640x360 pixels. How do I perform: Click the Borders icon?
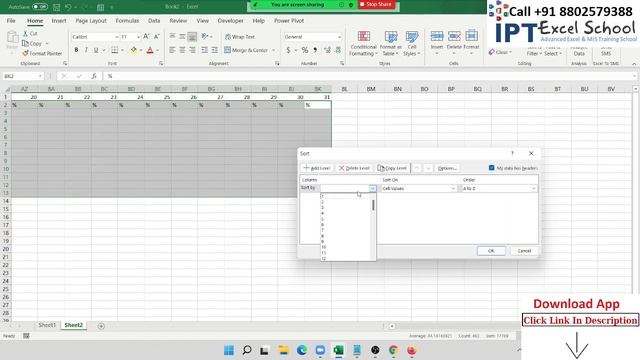115,50
